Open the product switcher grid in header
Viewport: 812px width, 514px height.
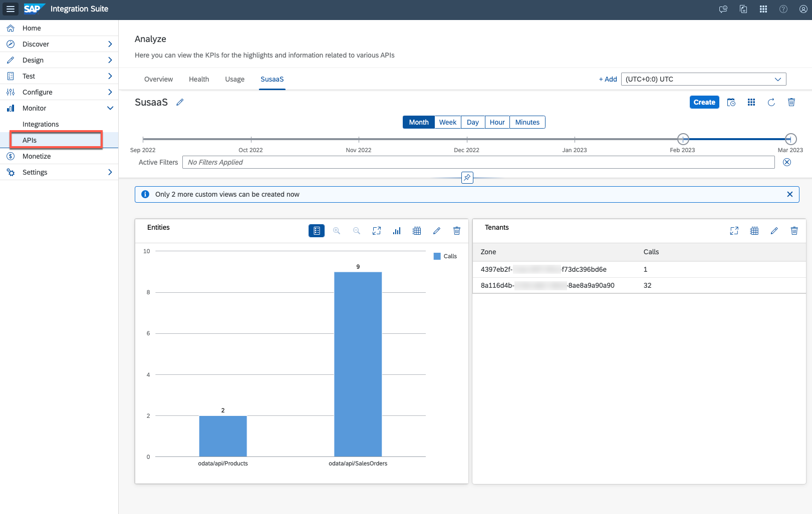tap(763, 9)
